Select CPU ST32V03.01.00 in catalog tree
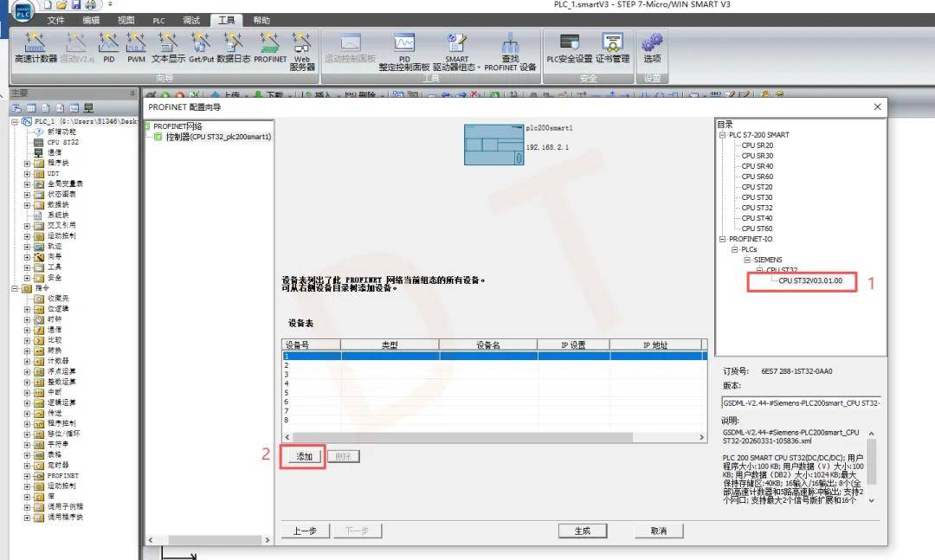 point(810,280)
